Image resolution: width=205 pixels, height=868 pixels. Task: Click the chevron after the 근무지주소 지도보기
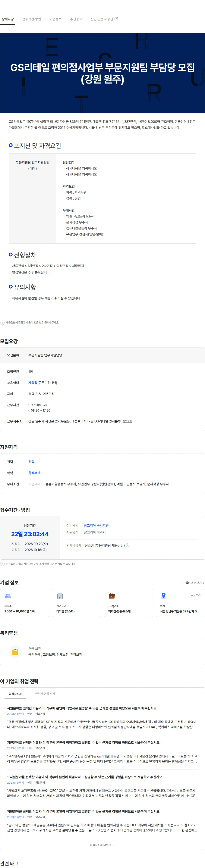135,421
